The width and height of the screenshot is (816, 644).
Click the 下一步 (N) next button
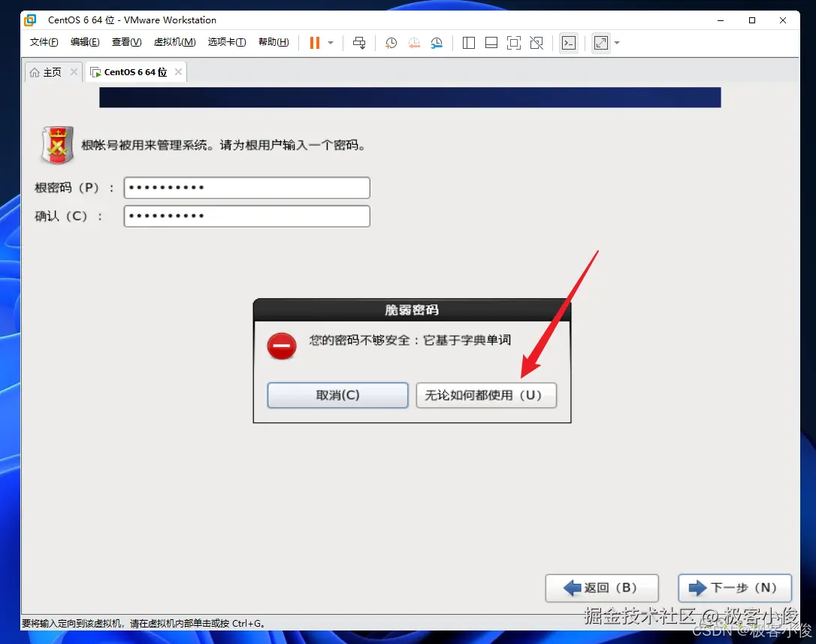point(735,588)
